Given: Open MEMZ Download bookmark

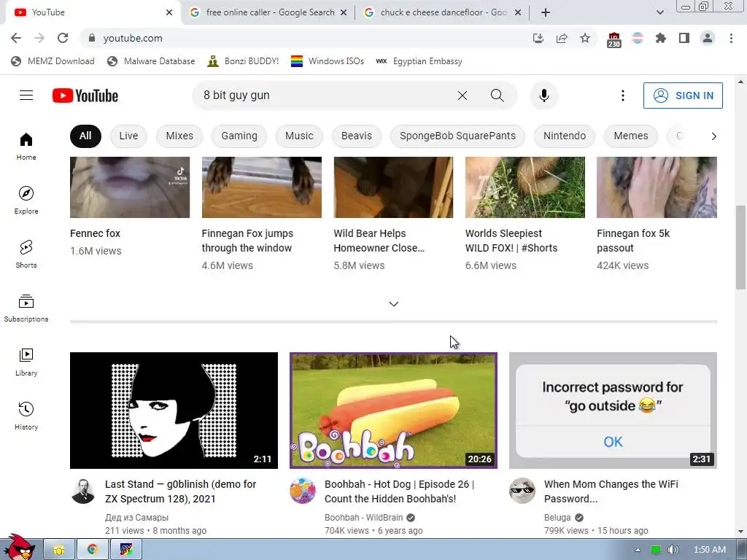Looking at the screenshot, I should (53, 61).
